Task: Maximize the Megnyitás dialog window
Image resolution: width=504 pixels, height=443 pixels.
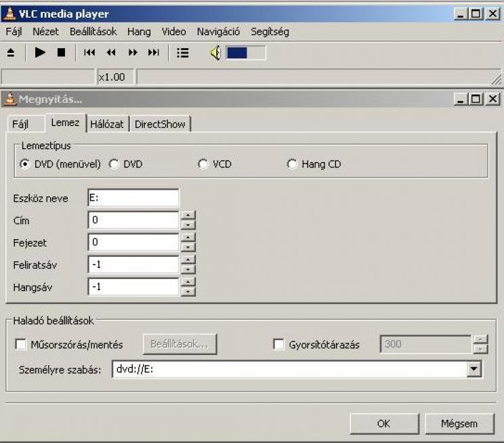Action: [476, 99]
